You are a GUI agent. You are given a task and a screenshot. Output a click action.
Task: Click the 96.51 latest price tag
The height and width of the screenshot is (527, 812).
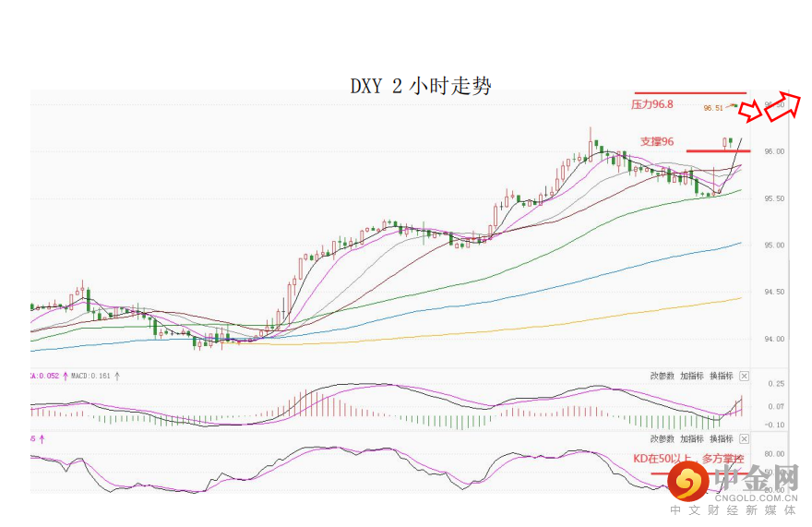tap(713, 108)
